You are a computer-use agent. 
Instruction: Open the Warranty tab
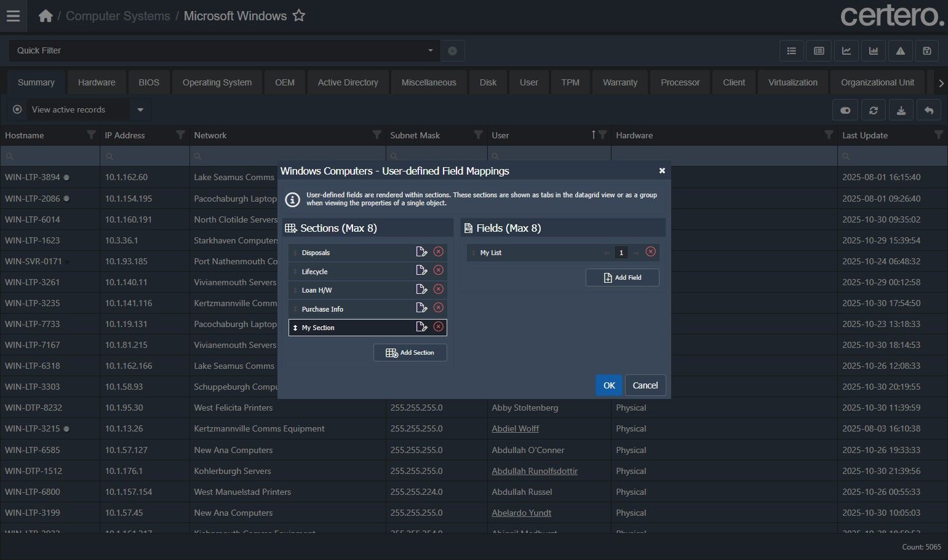tap(619, 82)
